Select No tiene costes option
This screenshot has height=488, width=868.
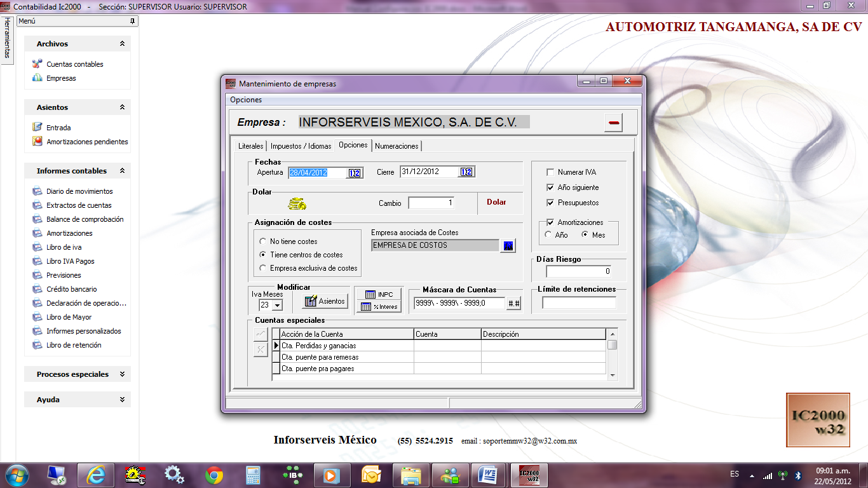[263, 241]
